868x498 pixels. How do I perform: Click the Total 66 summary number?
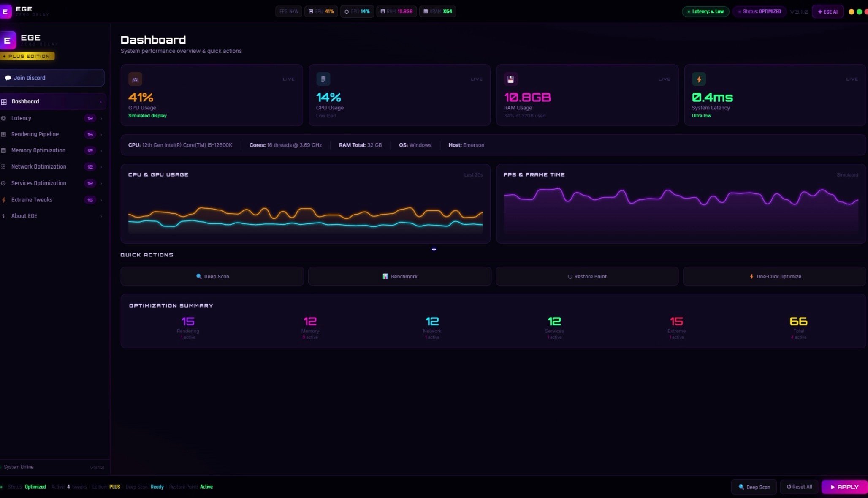798,321
